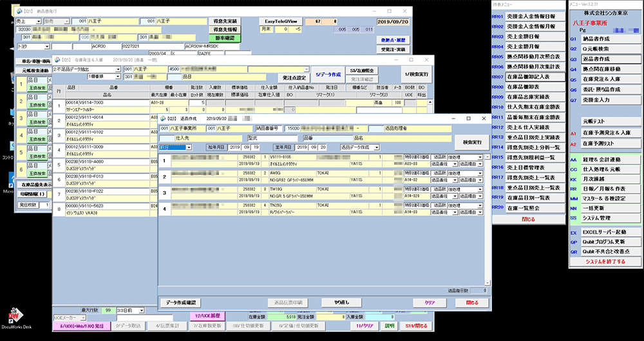Click 検索実行 in the 返品作成 window

click(x=471, y=142)
